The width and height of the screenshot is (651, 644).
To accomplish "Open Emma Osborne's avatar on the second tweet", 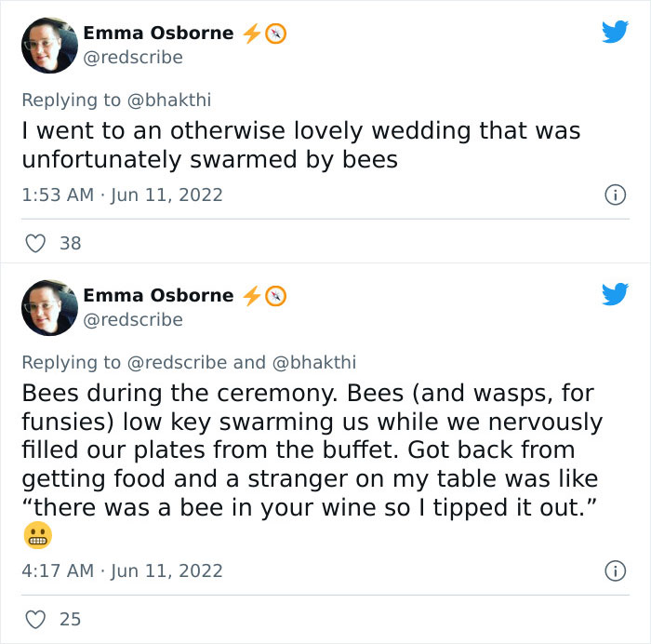I will coord(49,307).
